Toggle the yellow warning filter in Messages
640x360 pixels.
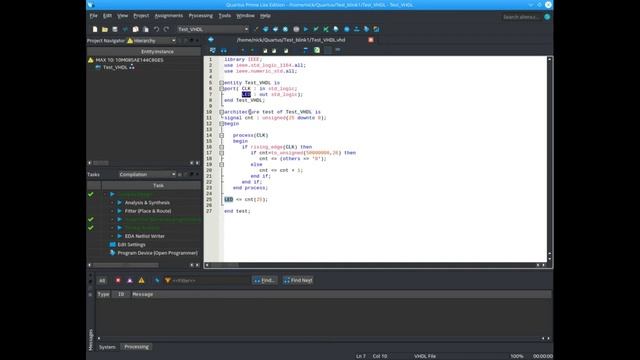[x=141, y=280]
